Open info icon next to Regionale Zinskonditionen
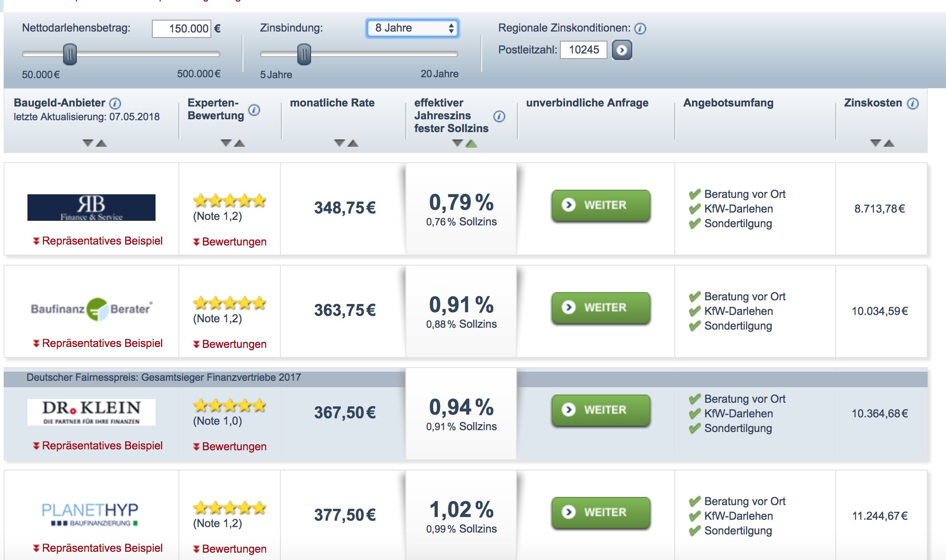This screenshot has width=946, height=560. tap(640, 29)
